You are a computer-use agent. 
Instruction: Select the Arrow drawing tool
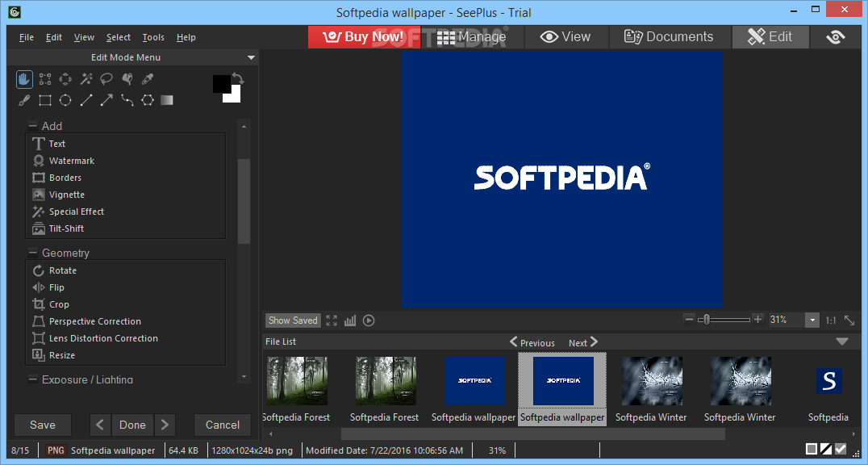tap(106, 100)
